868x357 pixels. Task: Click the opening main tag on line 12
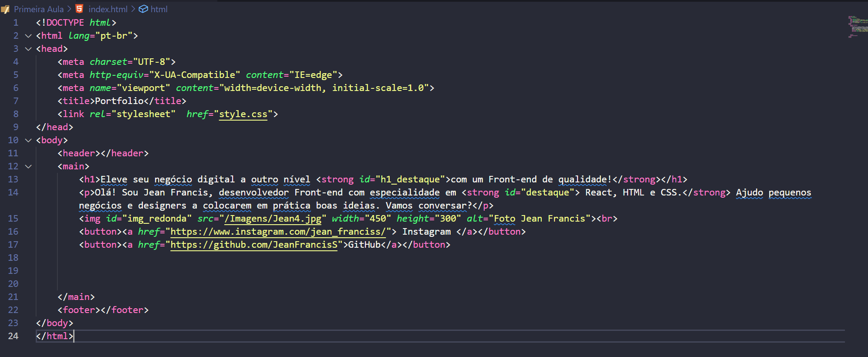click(x=74, y=166)
